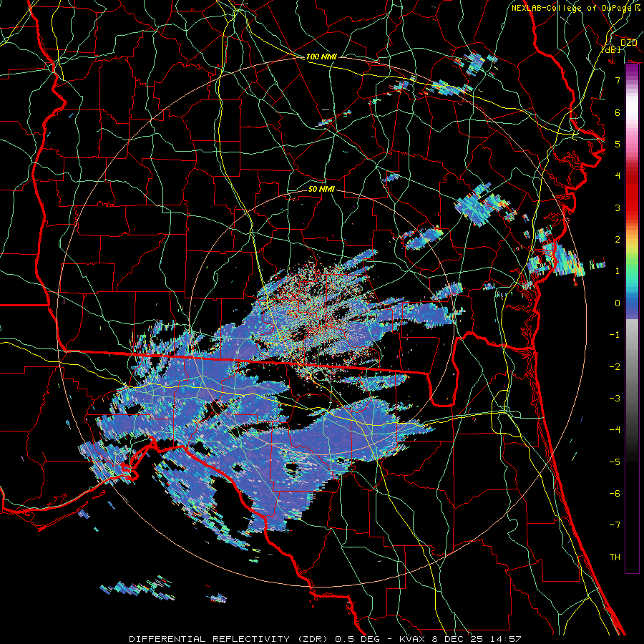The image size is (644, 644).
Task: Click the DIFFERENTIAL REFLECTIVITY (ZDR) product title
Action: tap(230, 639)
